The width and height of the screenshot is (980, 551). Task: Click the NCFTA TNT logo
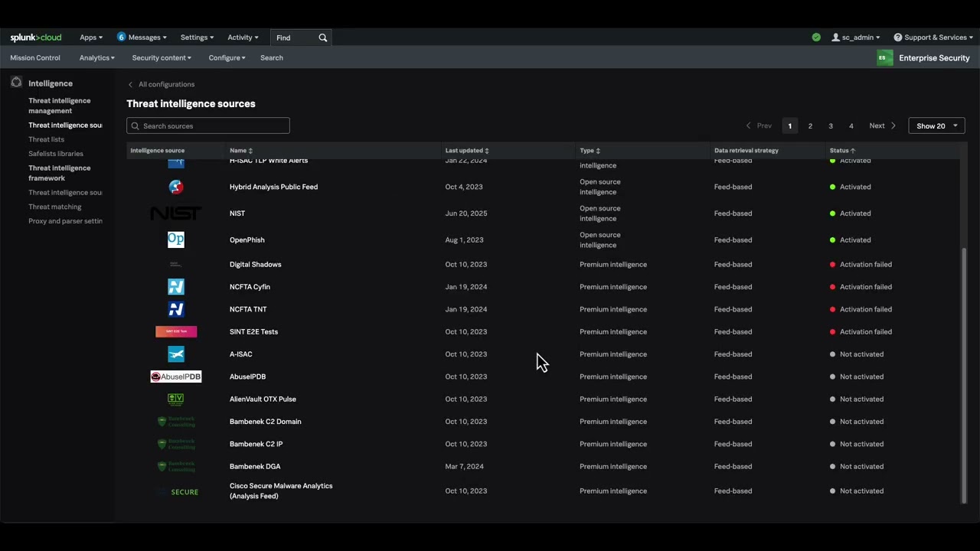(x=176, y=309)
